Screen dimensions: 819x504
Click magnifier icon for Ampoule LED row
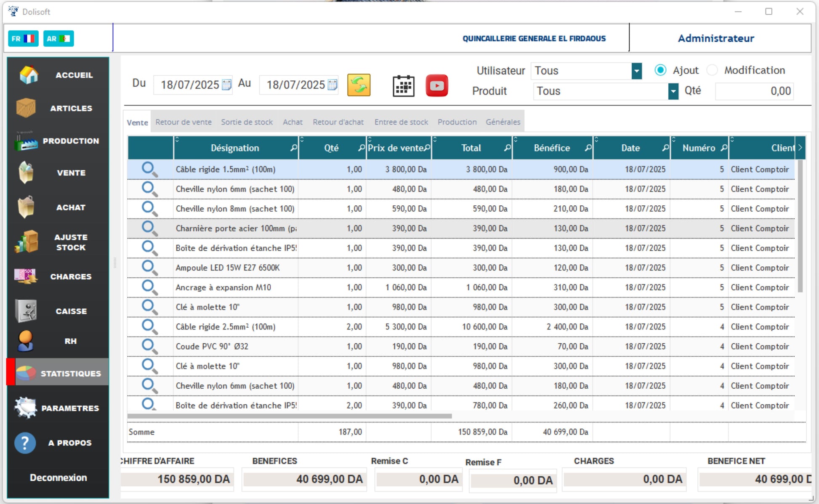tap(149, 268)
